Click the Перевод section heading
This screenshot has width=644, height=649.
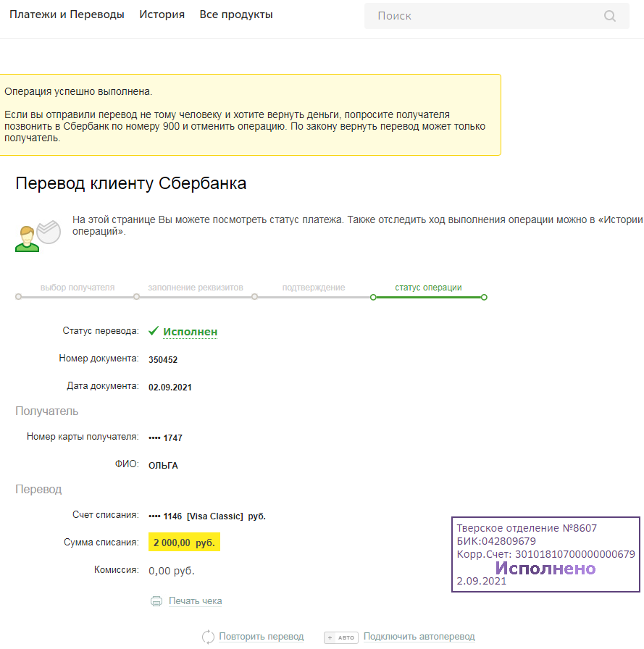pyautogui.click(x=38, y=489)
